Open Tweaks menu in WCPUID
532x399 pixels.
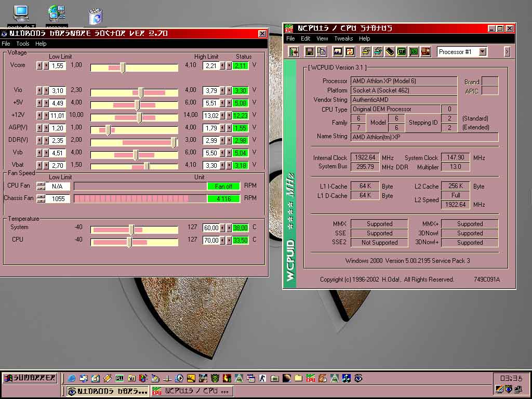tap(343, 38)
